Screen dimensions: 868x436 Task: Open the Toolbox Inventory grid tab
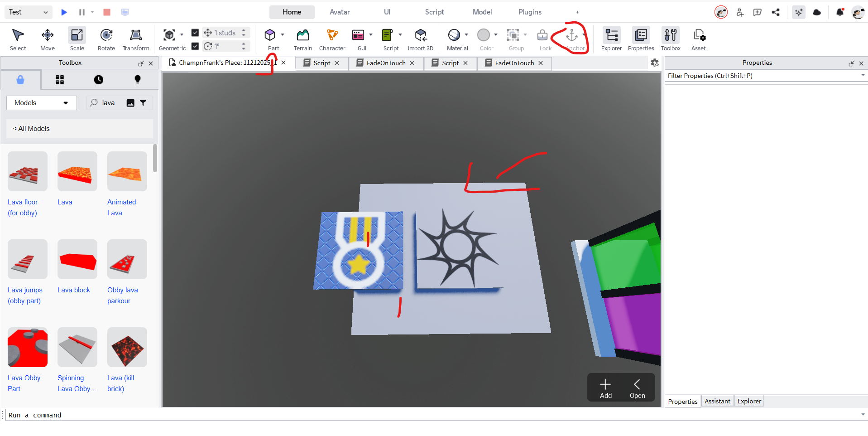click(x=60, y=80)
